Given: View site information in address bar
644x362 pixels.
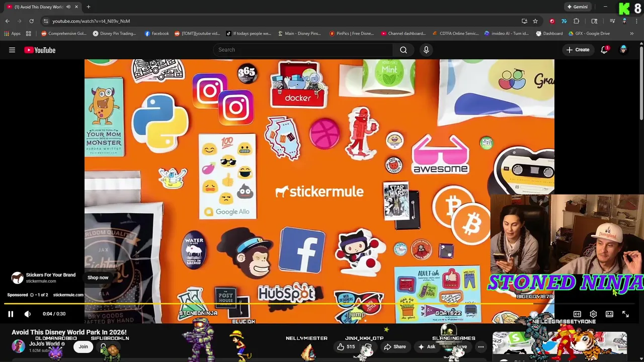Looking at the screenshot, I should click(x=46, y=21).
